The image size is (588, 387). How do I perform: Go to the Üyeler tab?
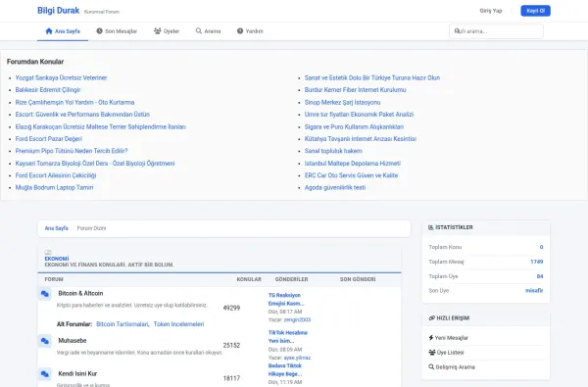pyautogui.click(x=167, y=31)
